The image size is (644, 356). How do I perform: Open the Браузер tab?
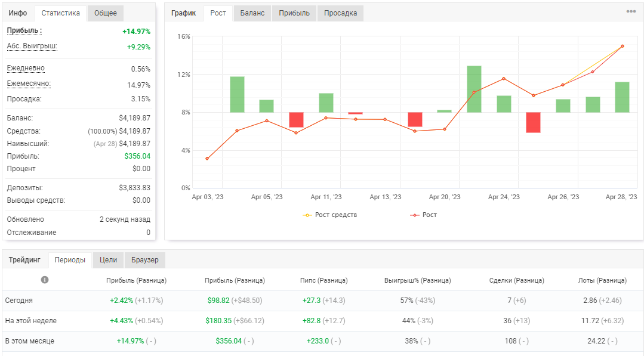145,260
